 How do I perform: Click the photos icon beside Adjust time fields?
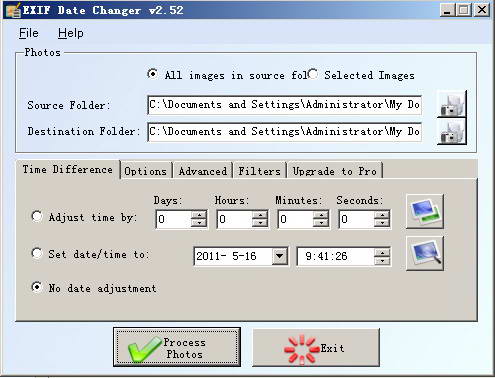(x=425, y=212)
